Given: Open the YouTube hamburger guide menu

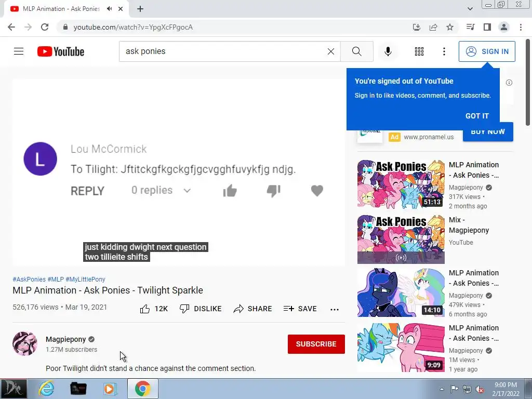Looking at the screenshot, I should (x=19, y=51).
